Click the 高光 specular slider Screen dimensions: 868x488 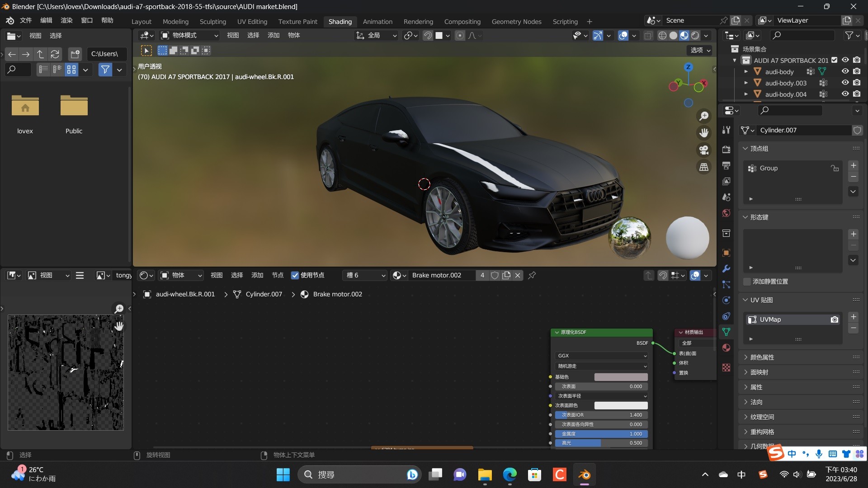[x=601, y=443]
